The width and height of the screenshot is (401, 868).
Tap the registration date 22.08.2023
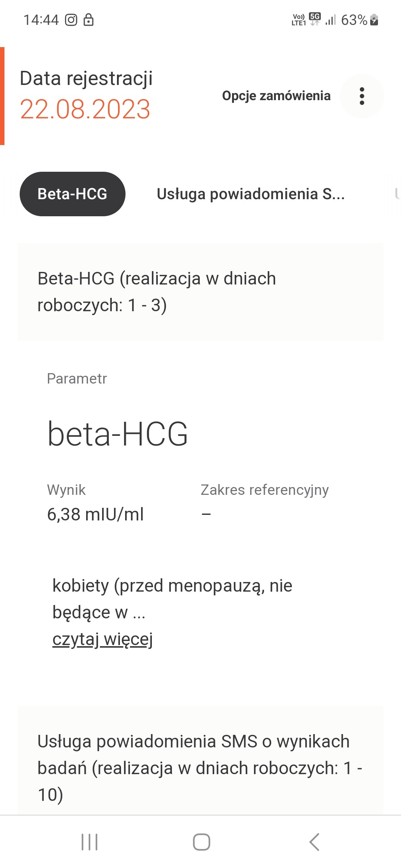[85, 109]
